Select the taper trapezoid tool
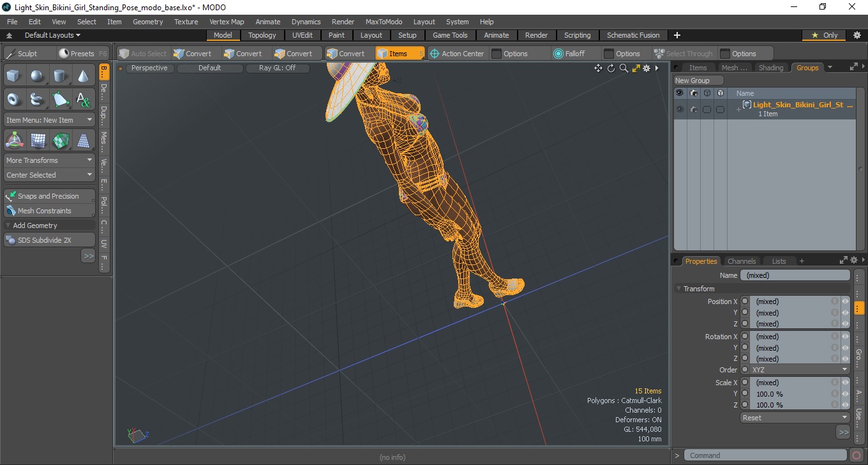This screenshot has height=465, width=868. pyautogui.click(x=83, y=140)
